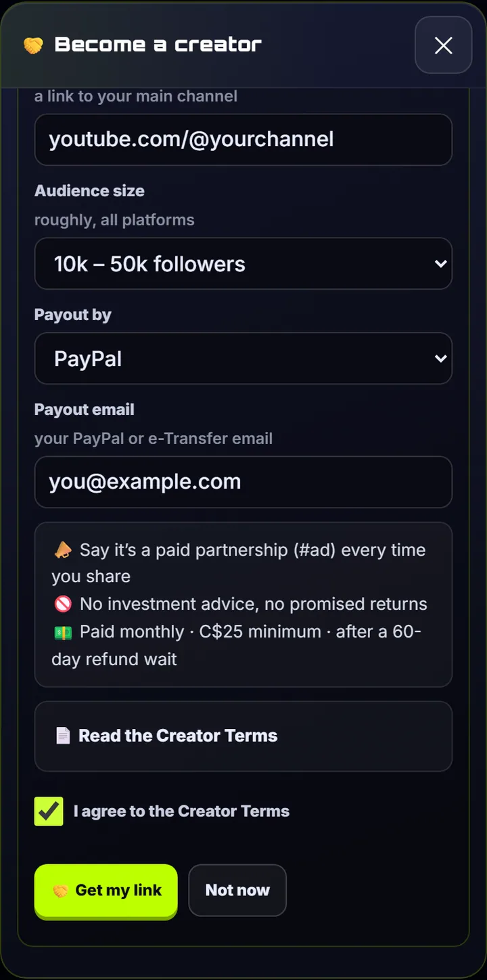The image size is (487, 980).
Task: Click the Payout by dropdown chevron arrow
Action: pos(440,358)
